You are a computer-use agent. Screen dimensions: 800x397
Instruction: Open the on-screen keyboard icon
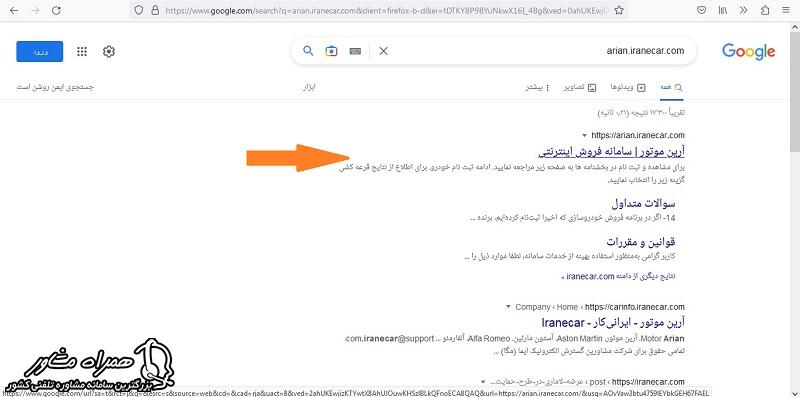(x=356, y=51)
